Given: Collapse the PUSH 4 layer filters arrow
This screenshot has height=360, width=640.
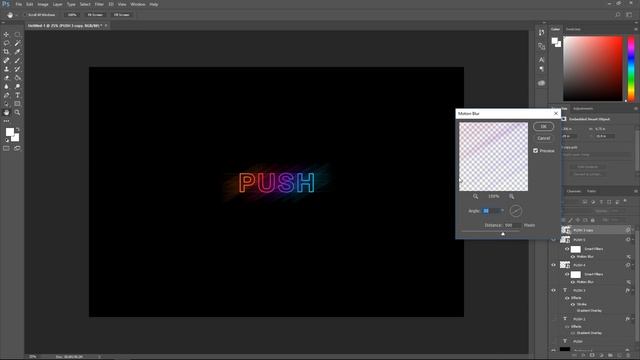Looking at the screenshot, I should pos(633,265).
